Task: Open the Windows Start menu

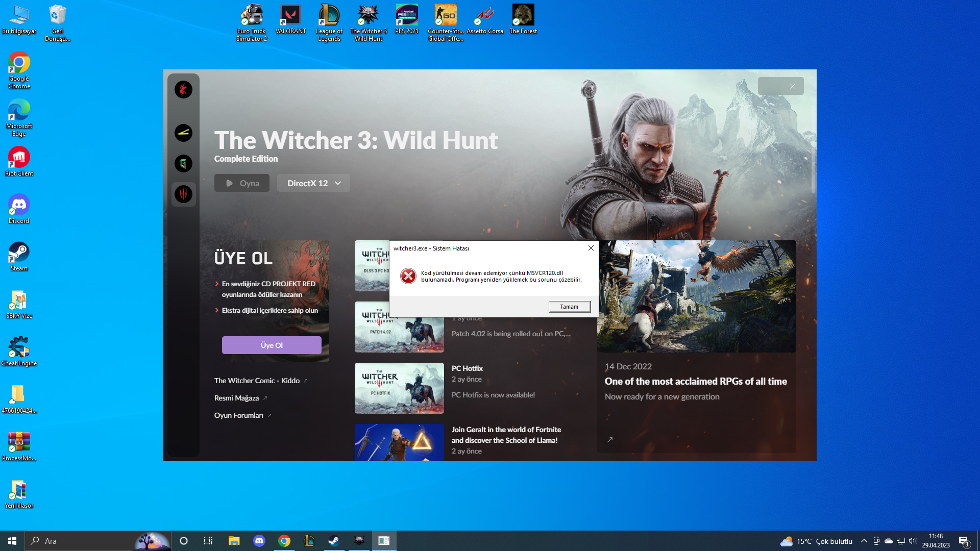Action: click(x=11, y=540)
